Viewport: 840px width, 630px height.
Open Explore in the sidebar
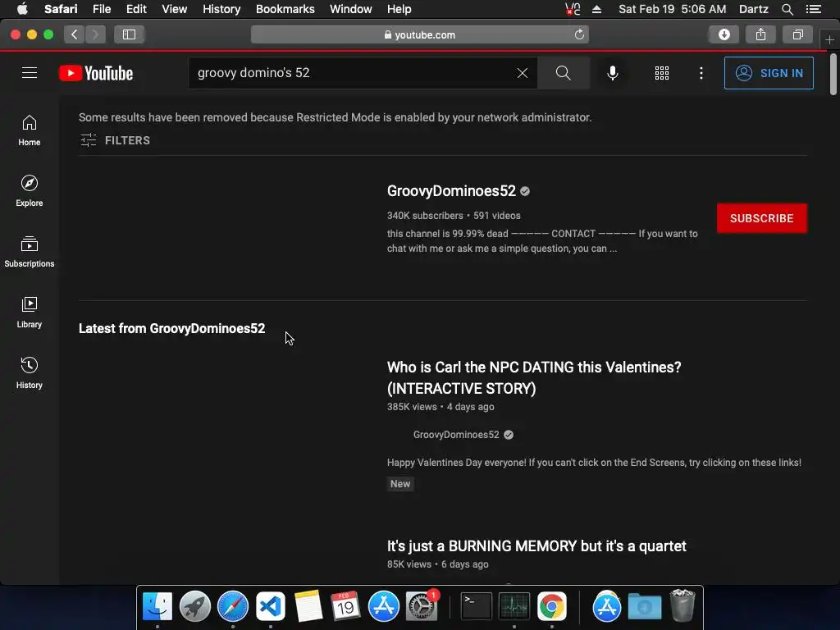pos(30,190)
